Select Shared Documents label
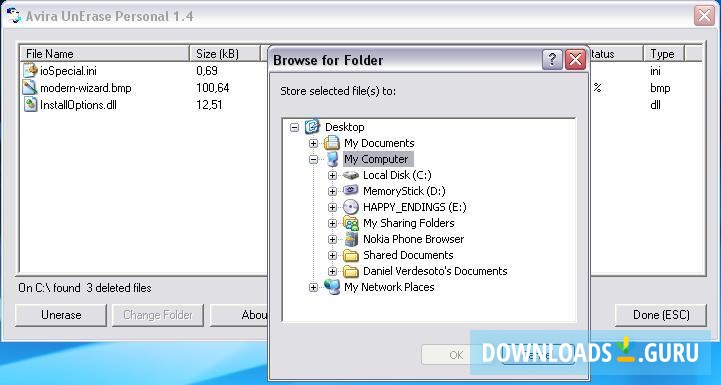 [408, 255]
